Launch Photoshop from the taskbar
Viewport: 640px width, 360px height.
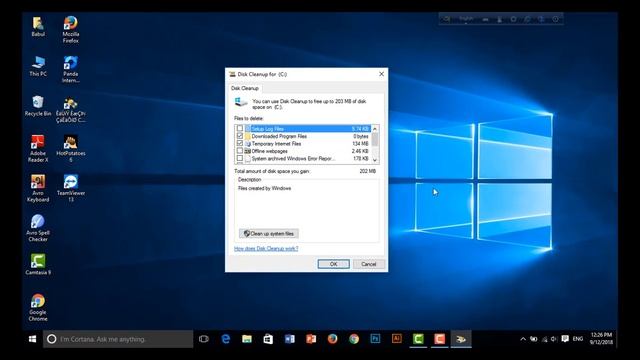[375, 339]
